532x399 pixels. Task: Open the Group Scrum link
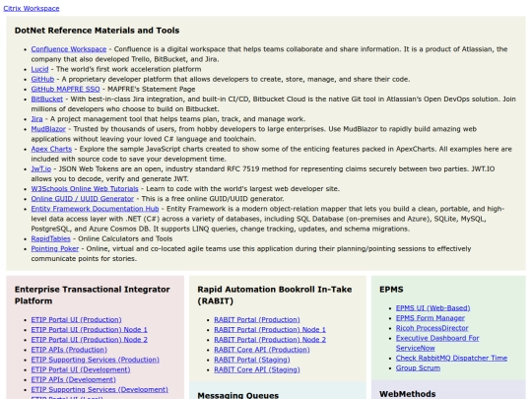pyautogui.click(x=418, y=368)
